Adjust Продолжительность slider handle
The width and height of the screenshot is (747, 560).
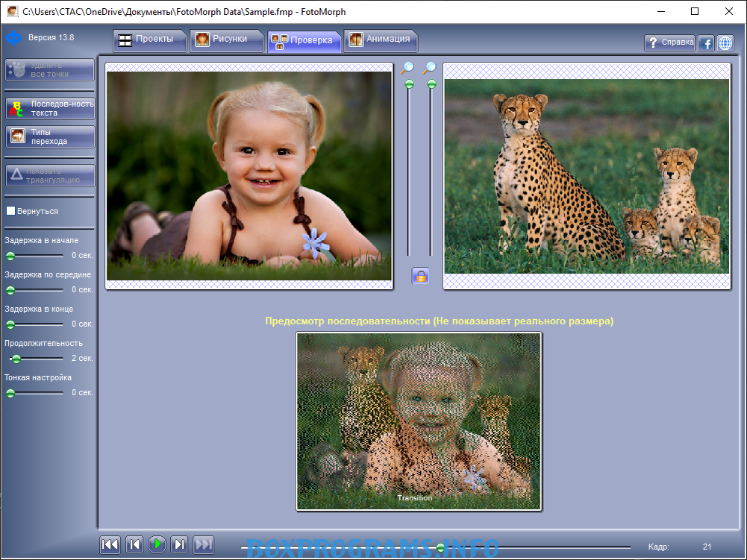[16, 359]
